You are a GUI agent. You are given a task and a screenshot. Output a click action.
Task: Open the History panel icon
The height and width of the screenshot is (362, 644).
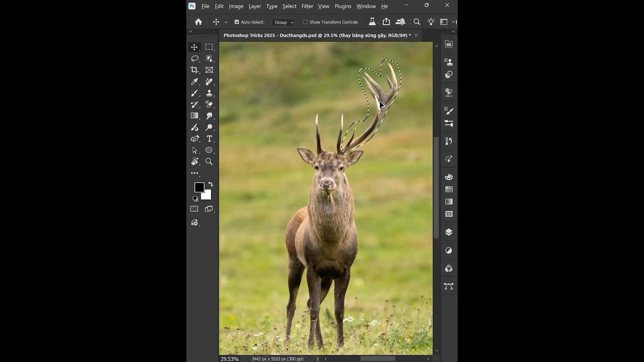point(449,141)
